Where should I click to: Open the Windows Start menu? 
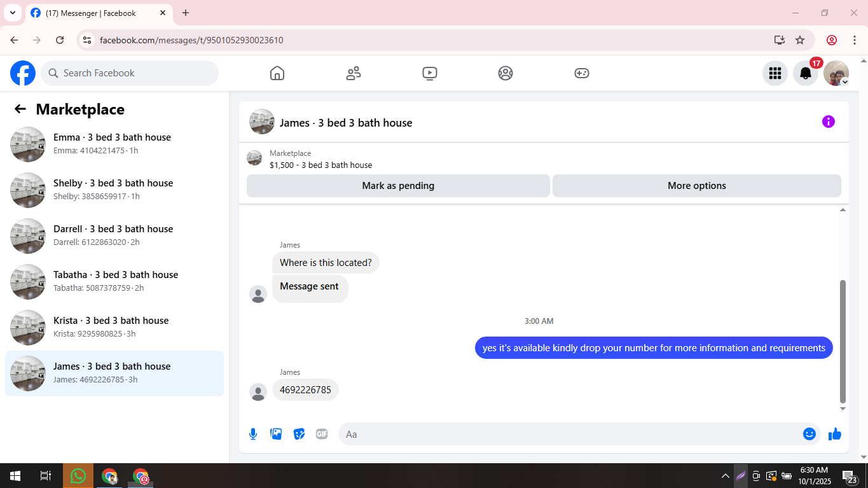(x=15, y=476)
